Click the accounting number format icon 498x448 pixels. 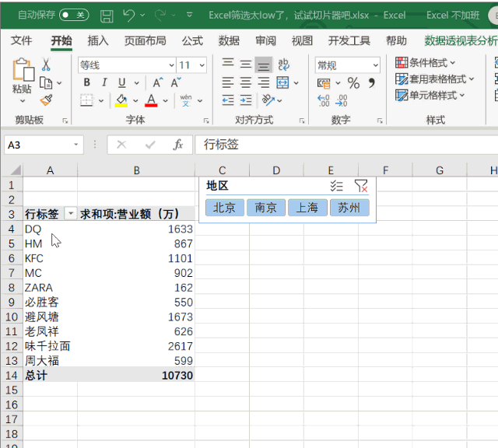pos(324,83)
